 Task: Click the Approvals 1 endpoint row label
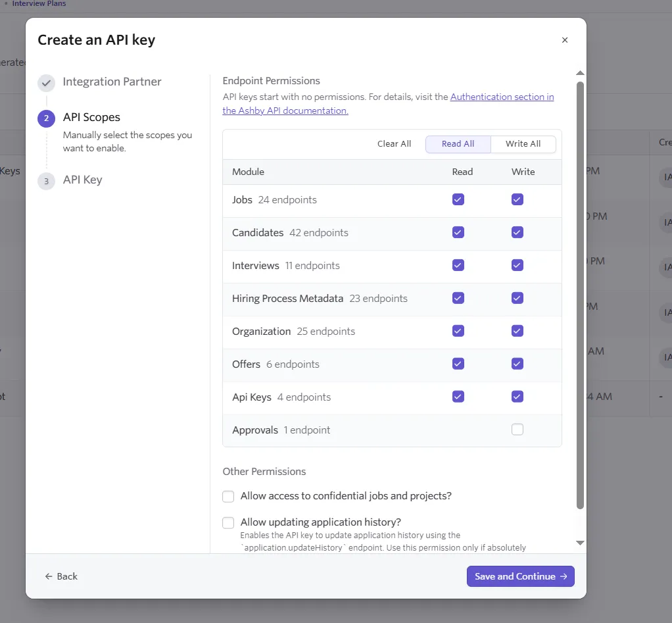click(x=281, y=430)
